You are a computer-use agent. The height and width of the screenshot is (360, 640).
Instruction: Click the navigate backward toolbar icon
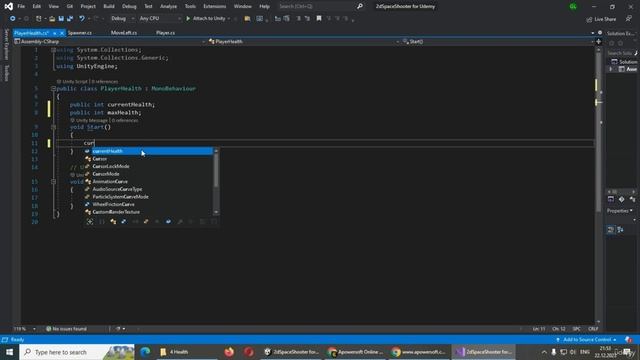[x=13, y=18]
